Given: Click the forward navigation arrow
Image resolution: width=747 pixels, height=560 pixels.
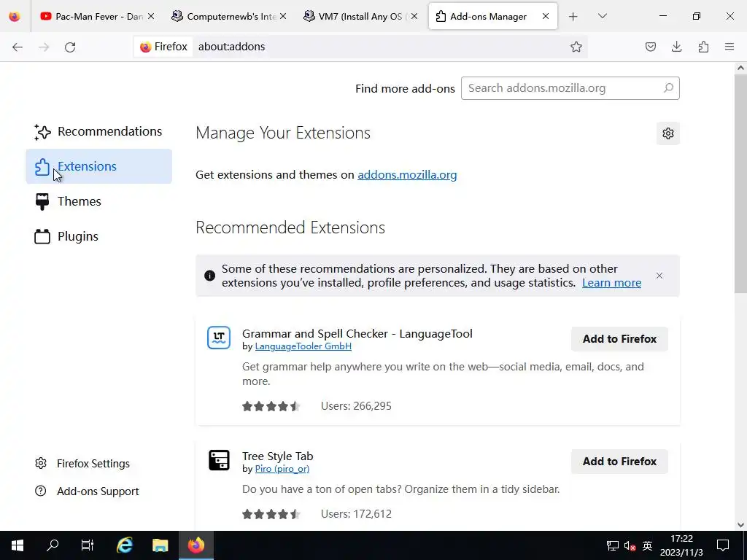Looking at the screenshot, I should 44,47.
